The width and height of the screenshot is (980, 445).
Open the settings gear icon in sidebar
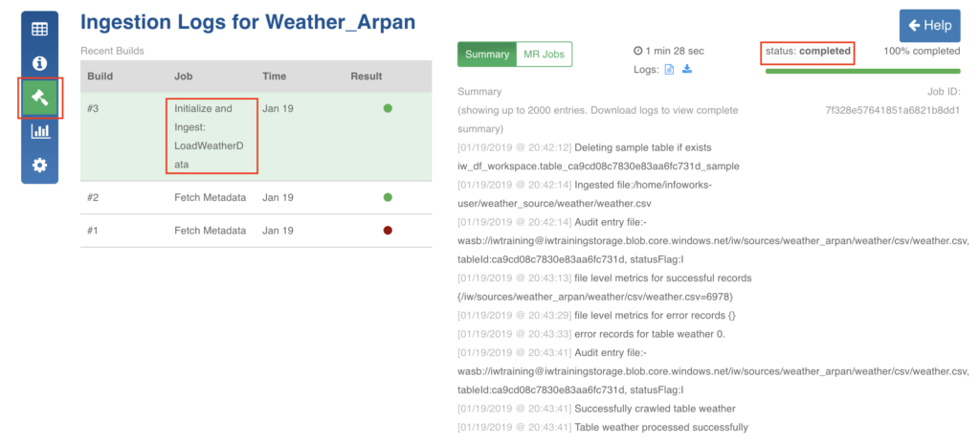pyautogui.click(x=39, y=166)
